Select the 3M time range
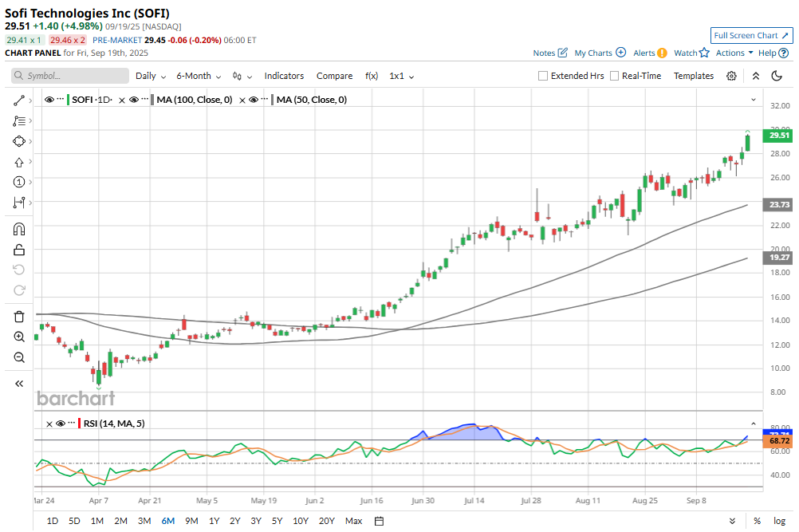Image resolution: width=799 pixels, height=532 pixels. 144,521
